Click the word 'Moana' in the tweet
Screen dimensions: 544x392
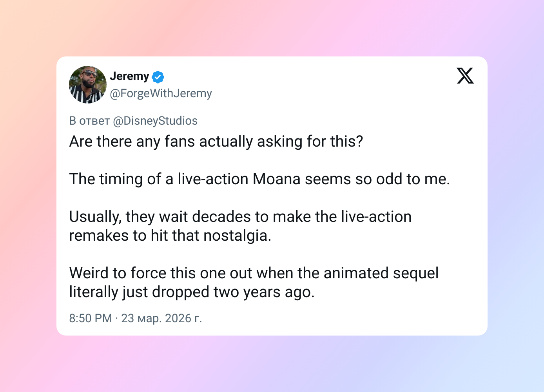pyautogui.click(x=277, y=179)
